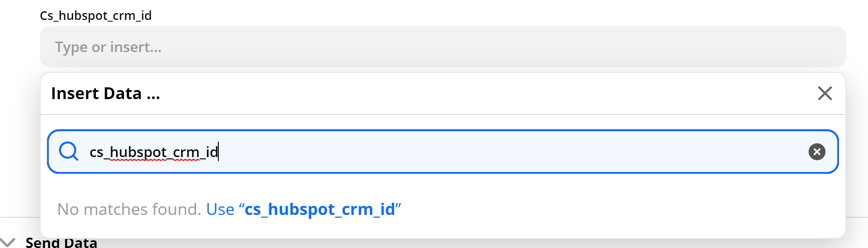Reset the search query using the clear icon
Viewport: 868px width, 248px height.
pyautogui.click(x=816, y=152)
